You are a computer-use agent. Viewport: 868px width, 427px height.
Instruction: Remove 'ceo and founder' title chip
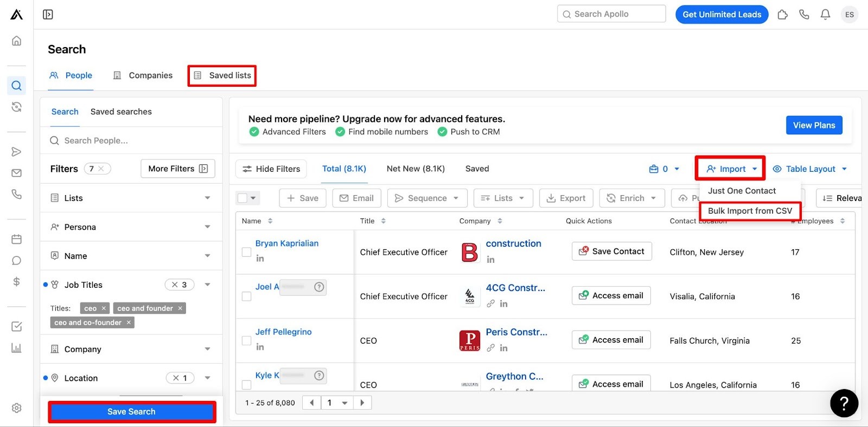click(x=180, y=308)
